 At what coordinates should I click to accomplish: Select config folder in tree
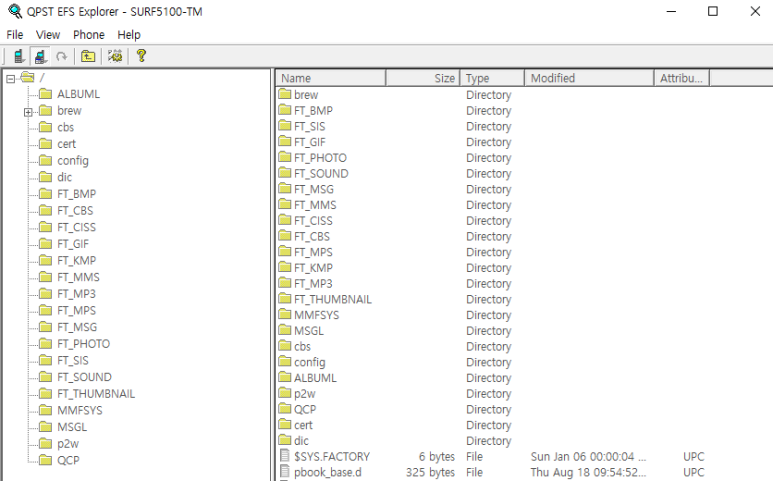73,161
